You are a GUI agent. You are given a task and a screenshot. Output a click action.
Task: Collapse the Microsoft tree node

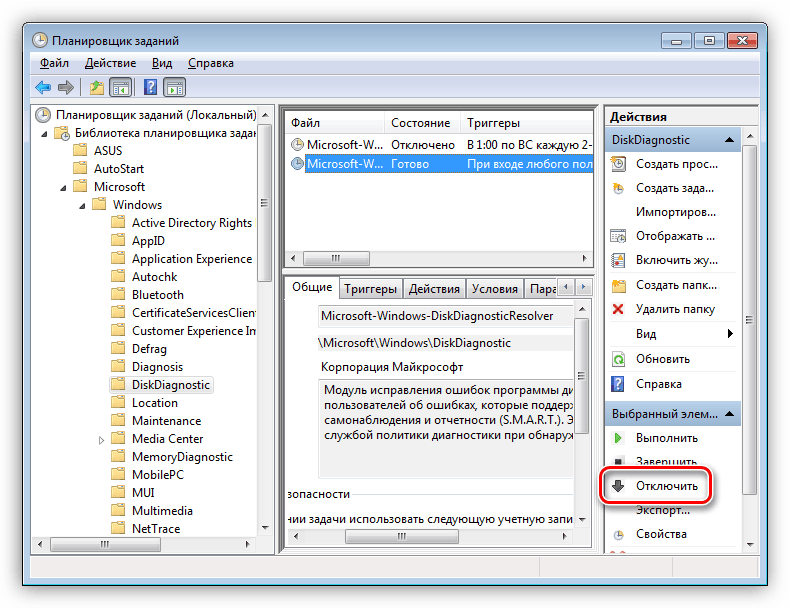(x=63, y=188)
